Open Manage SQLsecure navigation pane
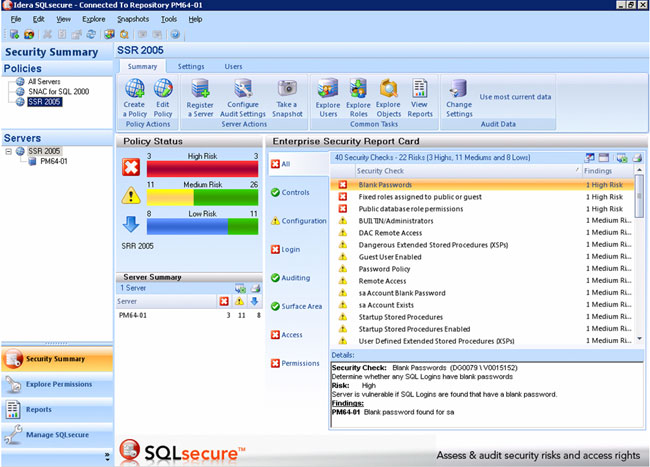 tap(57, 435)
